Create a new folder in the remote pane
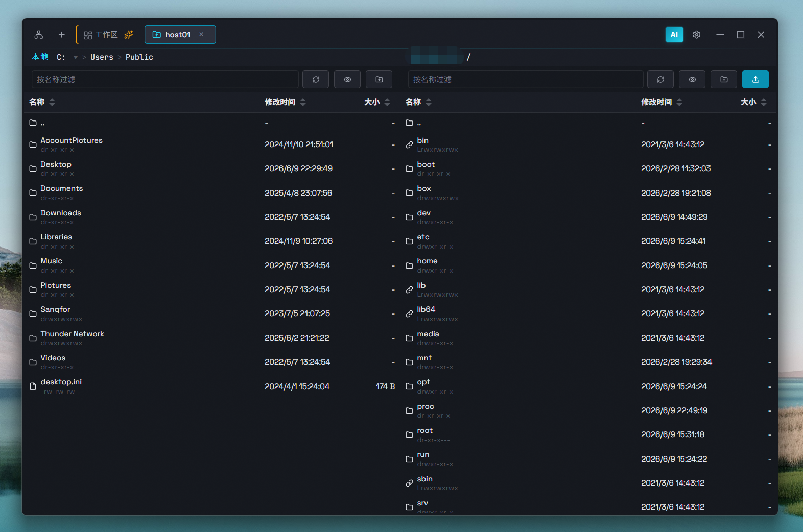 [x=724, y=80]
